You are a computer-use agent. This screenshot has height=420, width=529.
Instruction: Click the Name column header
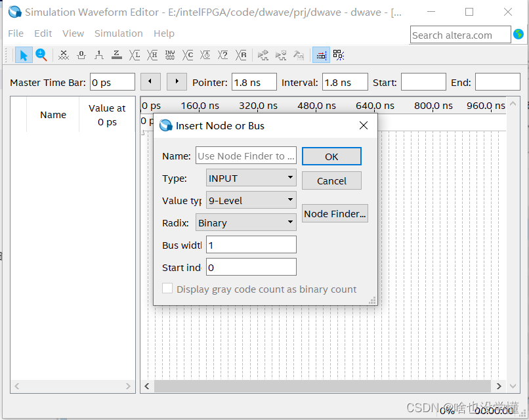(53, 115)
